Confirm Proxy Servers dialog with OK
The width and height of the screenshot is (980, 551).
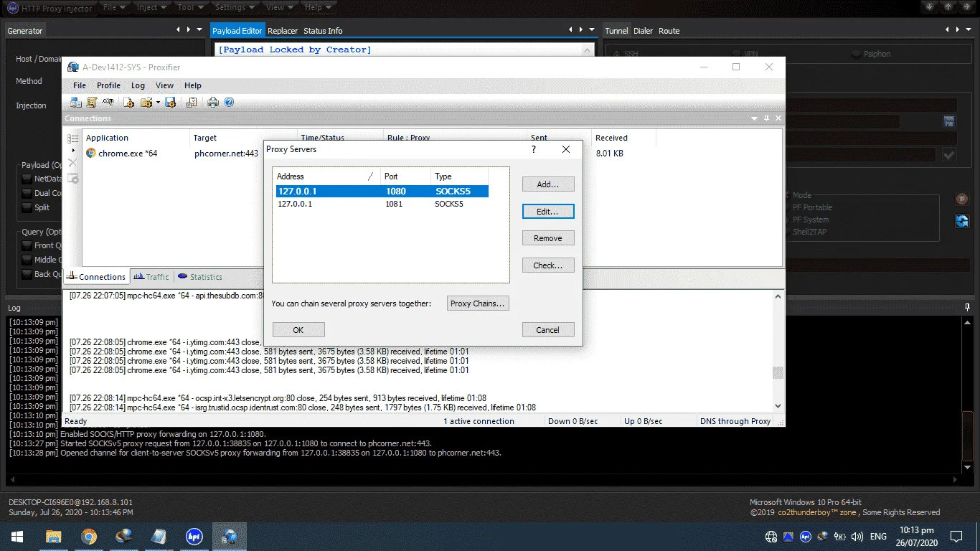point(298,330)
